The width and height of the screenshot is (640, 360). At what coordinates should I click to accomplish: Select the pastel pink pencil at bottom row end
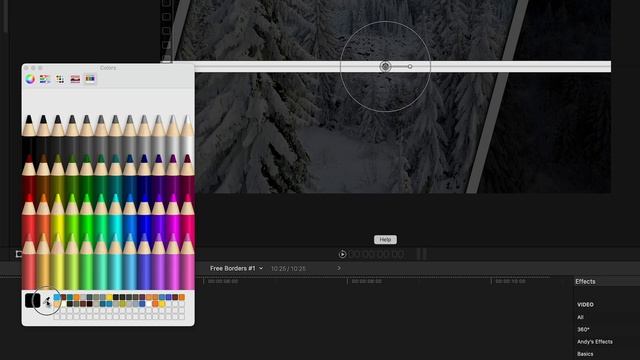pyautogui.click(x=187, y=261)
